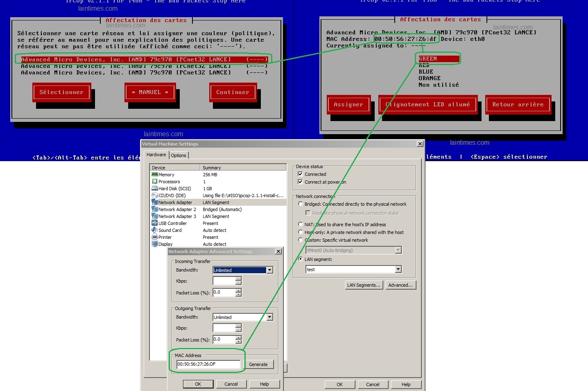
Task: Select the third Advanced Micro Devices card row
Action: click(x=144, y=72)
